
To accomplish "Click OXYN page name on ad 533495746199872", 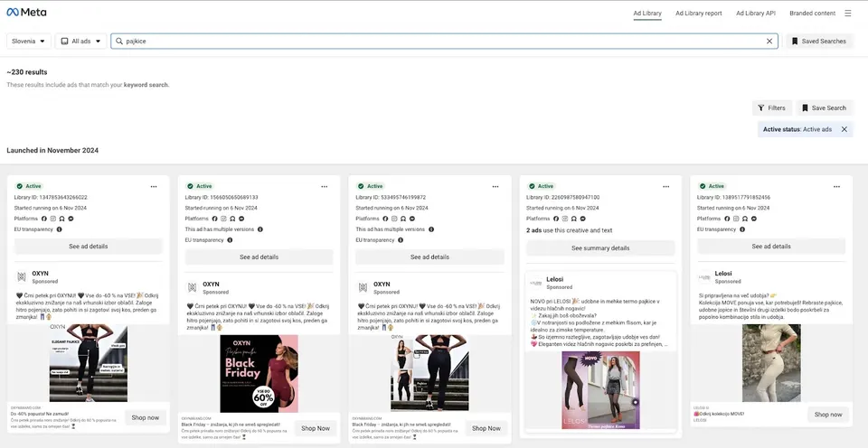I will pyautogui.click(x=382, y=285).
